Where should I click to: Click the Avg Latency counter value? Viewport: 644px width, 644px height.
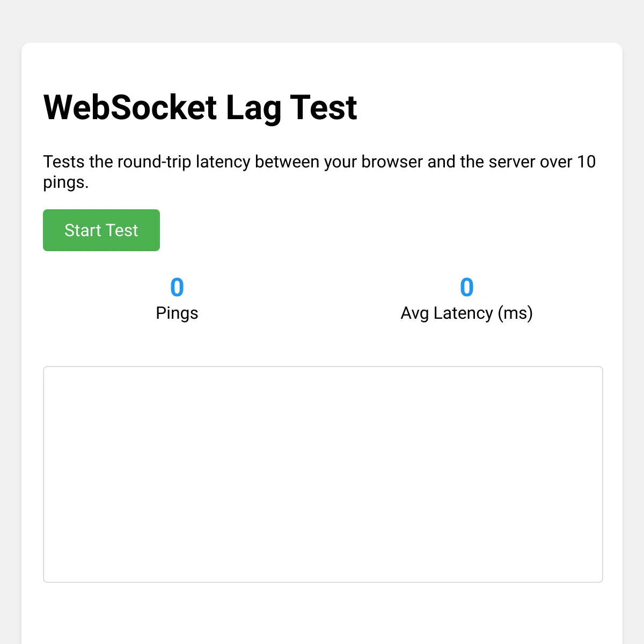(467, 287)
